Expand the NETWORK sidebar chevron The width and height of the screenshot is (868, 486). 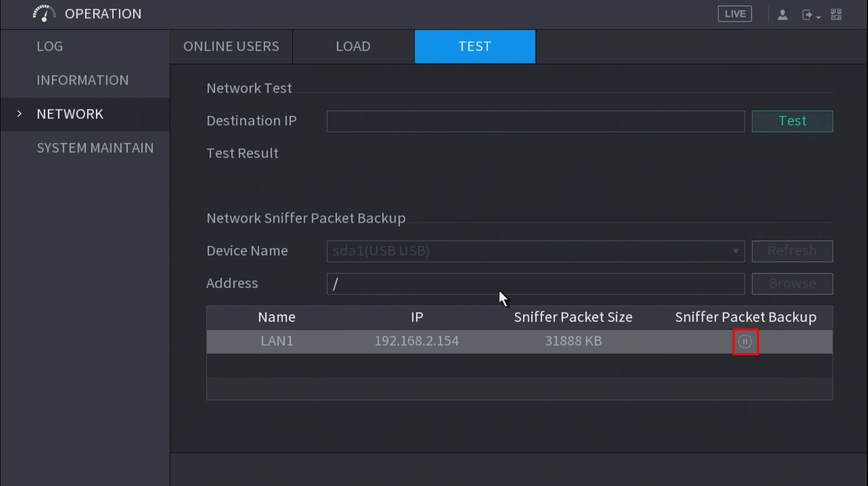point(20,114)
